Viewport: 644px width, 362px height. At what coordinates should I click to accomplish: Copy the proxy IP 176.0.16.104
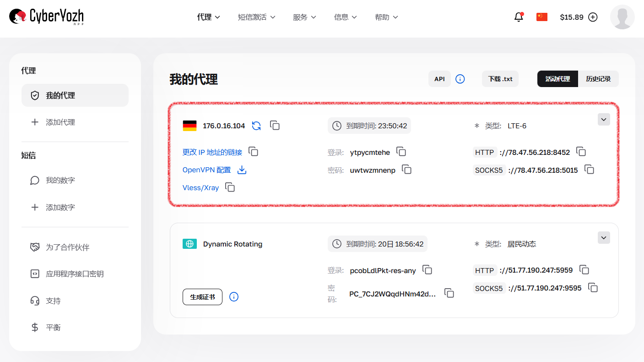275,125
